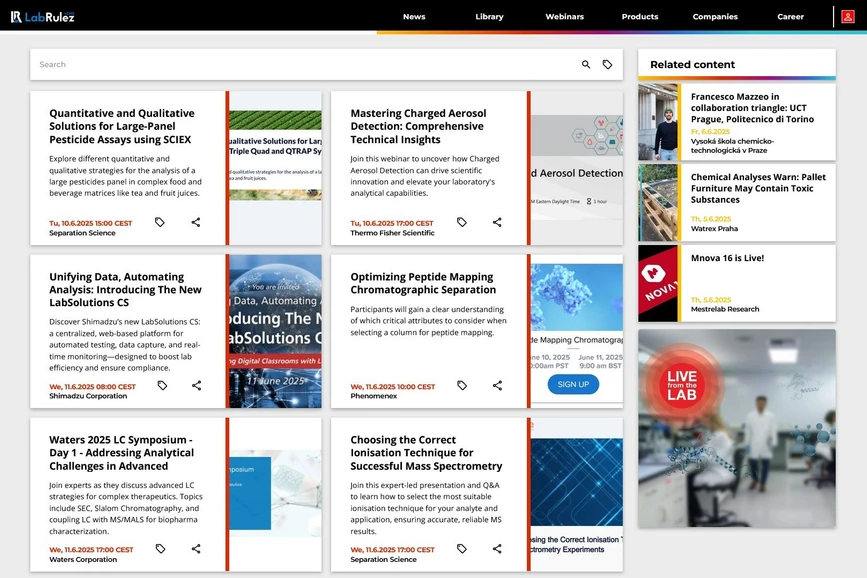Click the search magnifier icon

point(586,65)
